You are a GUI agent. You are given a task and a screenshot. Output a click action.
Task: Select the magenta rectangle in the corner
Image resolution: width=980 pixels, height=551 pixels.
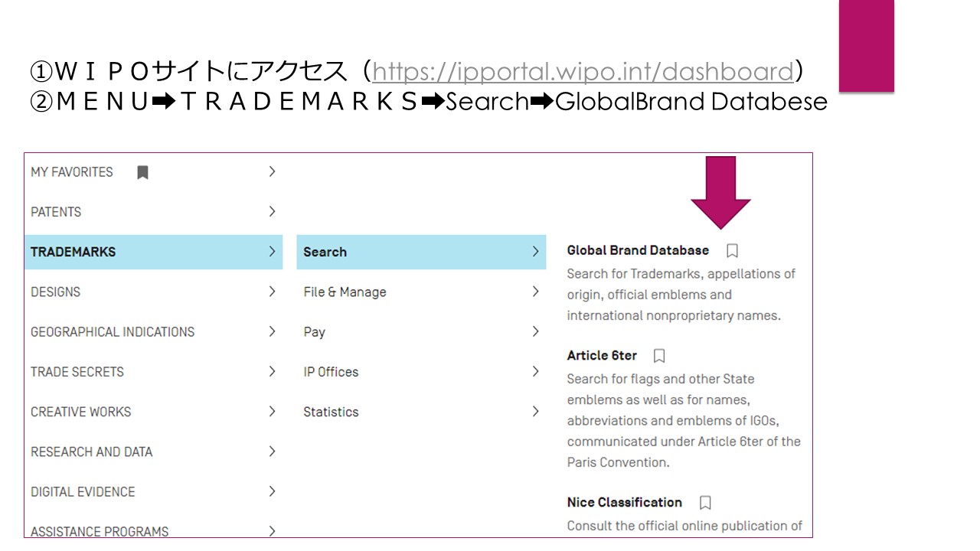pos(867,46)
